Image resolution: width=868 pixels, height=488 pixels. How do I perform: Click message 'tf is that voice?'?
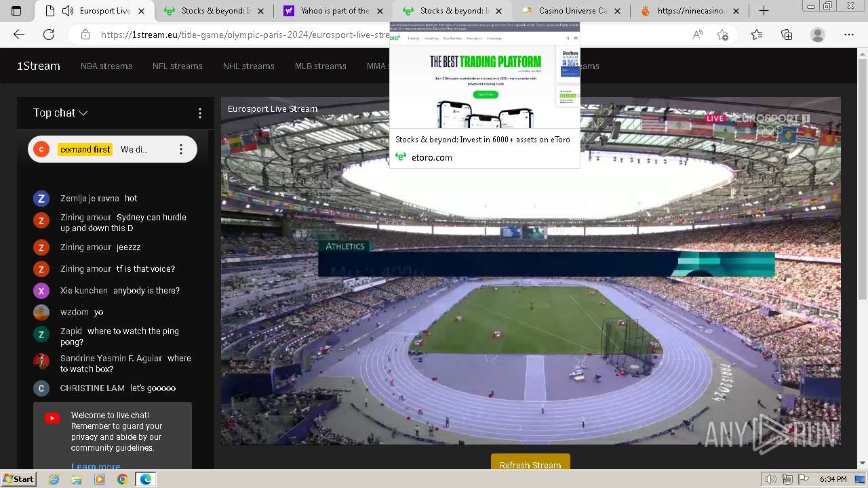(146, 269)
